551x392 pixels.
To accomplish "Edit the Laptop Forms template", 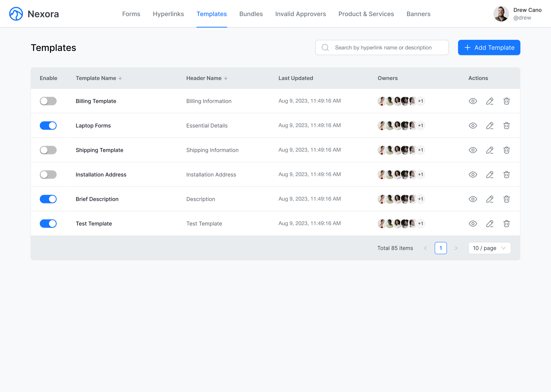I will 490,126.
